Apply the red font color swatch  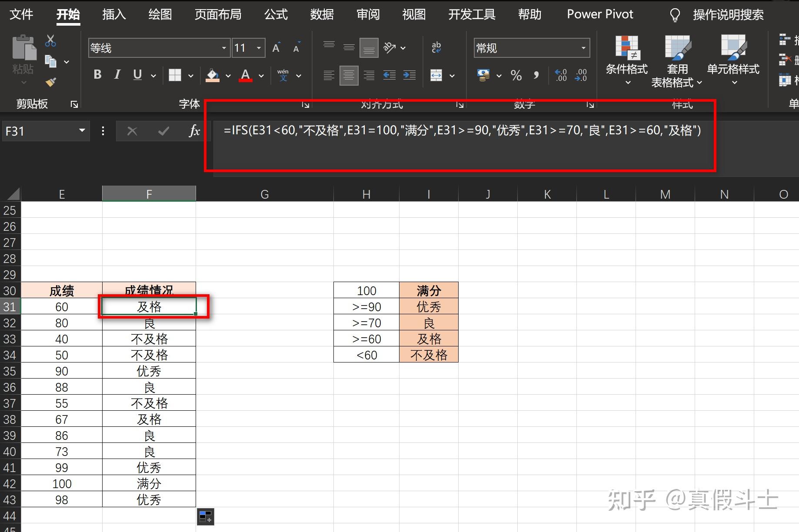(x=246, y=76)
